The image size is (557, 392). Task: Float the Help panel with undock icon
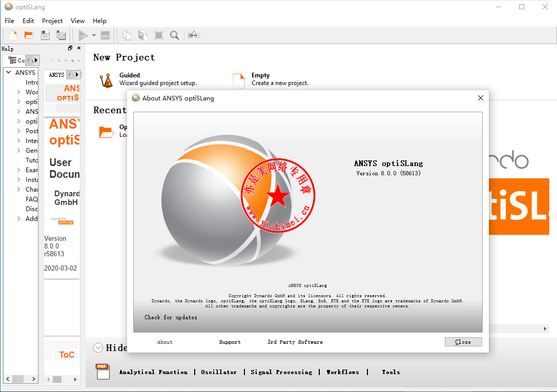[x=70, y=48]
